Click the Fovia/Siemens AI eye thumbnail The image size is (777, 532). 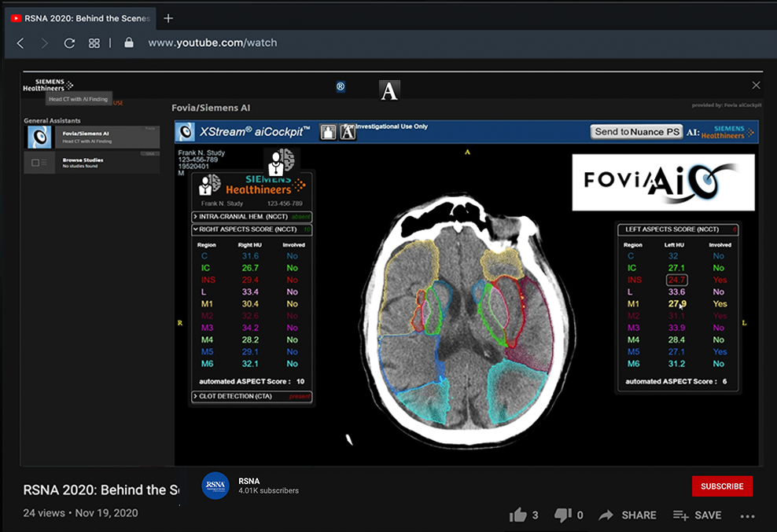[39, 138]
